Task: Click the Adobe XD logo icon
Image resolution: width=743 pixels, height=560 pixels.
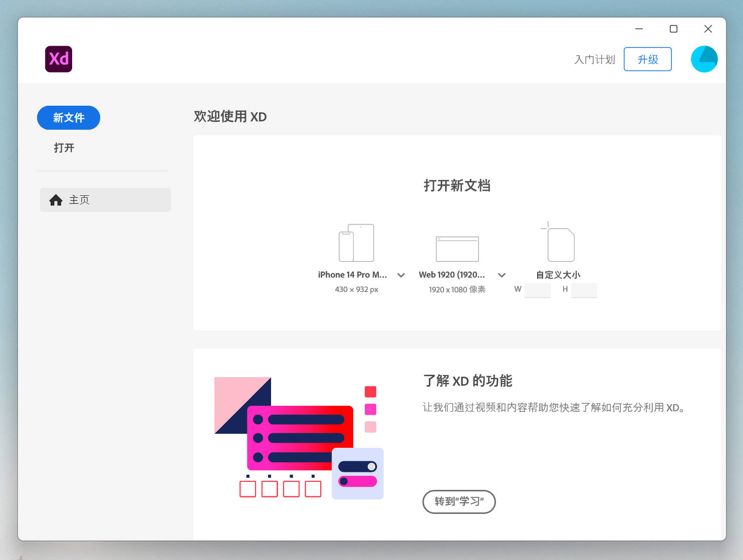Action: [59, 59]
